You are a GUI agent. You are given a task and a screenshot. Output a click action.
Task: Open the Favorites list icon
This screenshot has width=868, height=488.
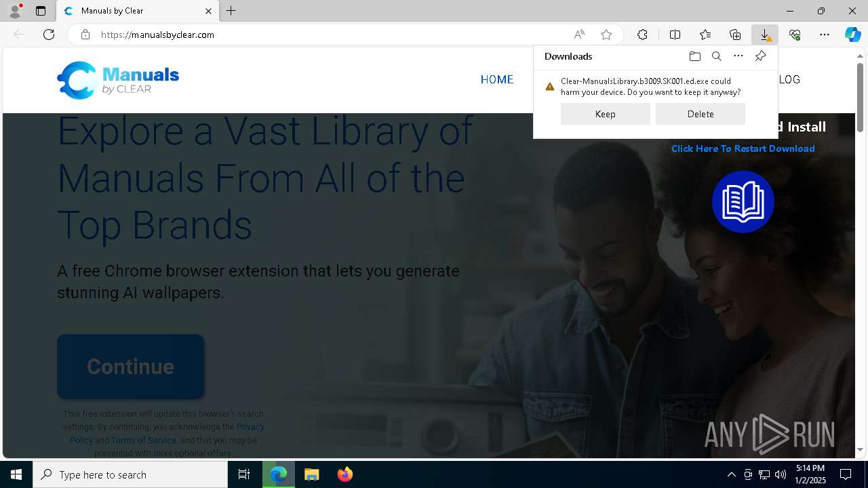point(705,35)
